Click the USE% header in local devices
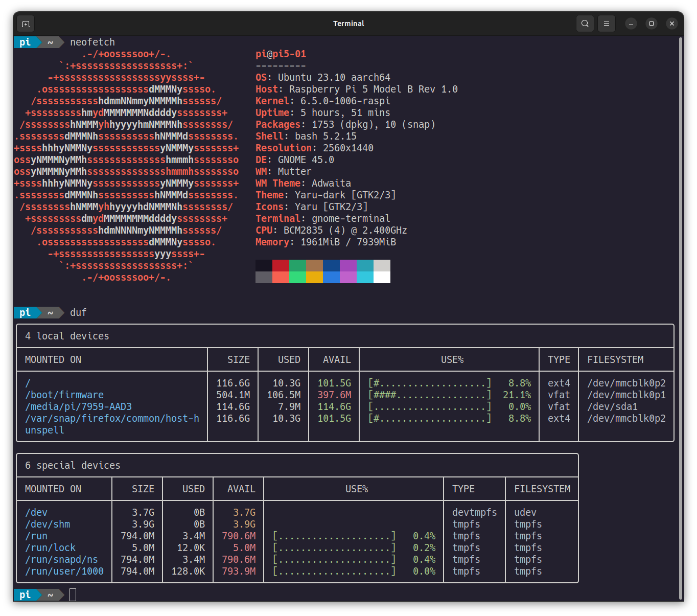 452,359
